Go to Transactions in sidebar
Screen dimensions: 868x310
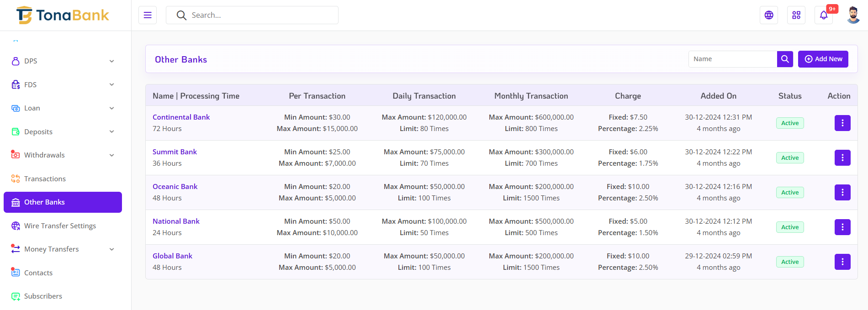[x=45, y=179]
